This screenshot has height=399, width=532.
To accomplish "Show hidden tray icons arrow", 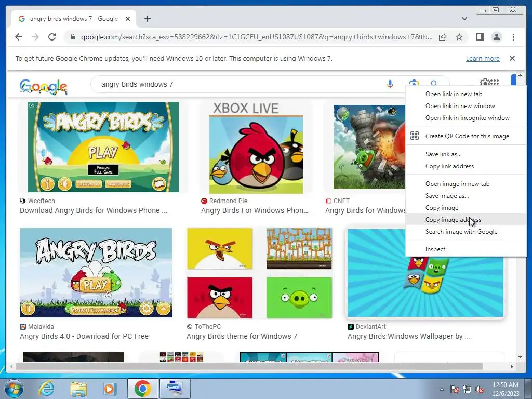I will (x=442, y=389).
